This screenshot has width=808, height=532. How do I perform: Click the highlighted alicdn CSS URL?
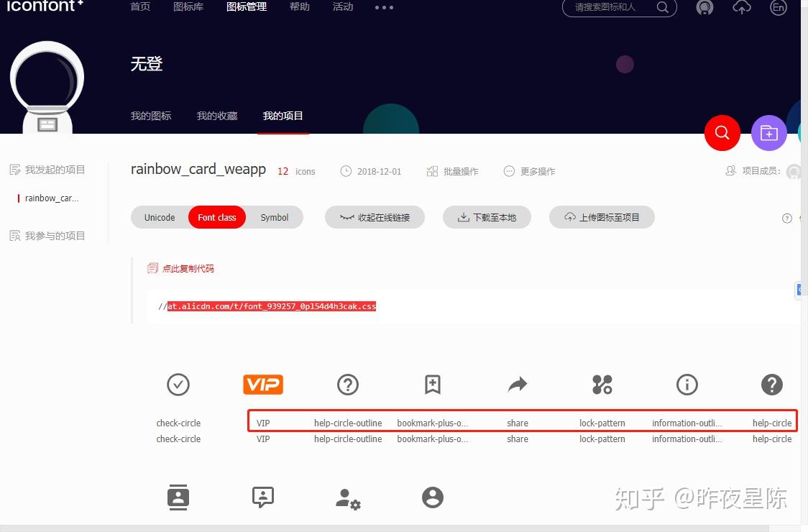click(x=272, y=306)
